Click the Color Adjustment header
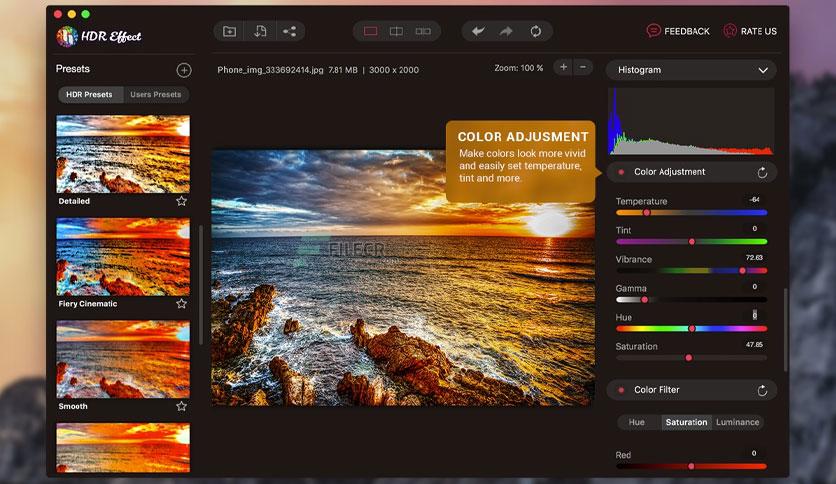The height and width of the screenshot is (484, 836). 692,172
